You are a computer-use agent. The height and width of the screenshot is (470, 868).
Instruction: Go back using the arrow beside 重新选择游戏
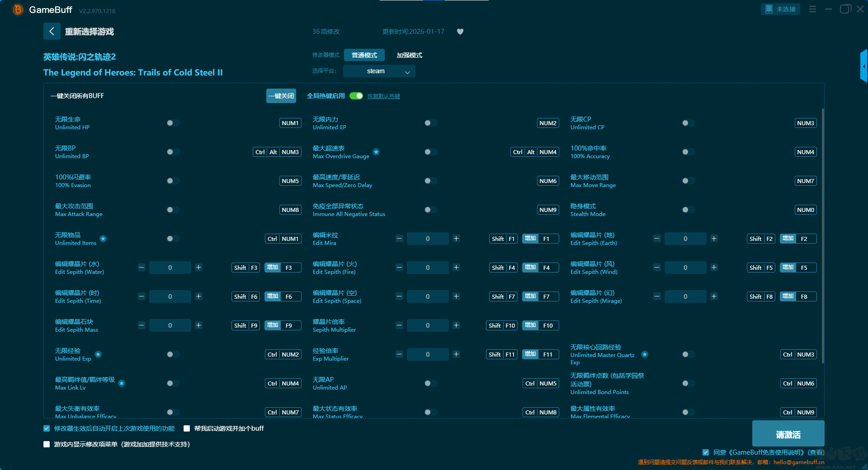pos(52,31)
